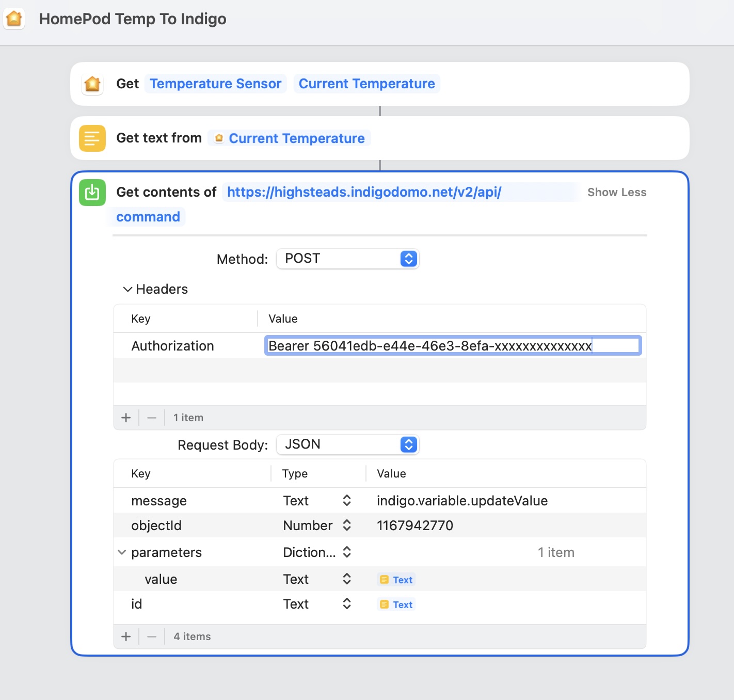734x700 pixels.
Task: Click into the Bearer token value field
Action: [x=453, y=345]
